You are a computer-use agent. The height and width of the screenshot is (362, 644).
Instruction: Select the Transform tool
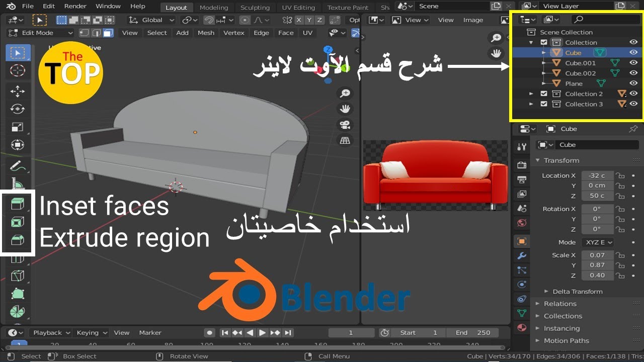click(x=18, y=145)
